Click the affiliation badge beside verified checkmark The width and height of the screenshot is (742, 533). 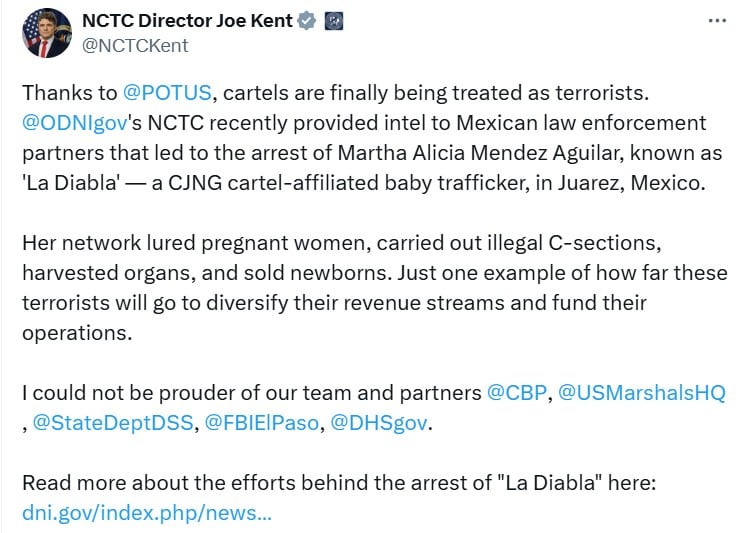coord(334,21)
